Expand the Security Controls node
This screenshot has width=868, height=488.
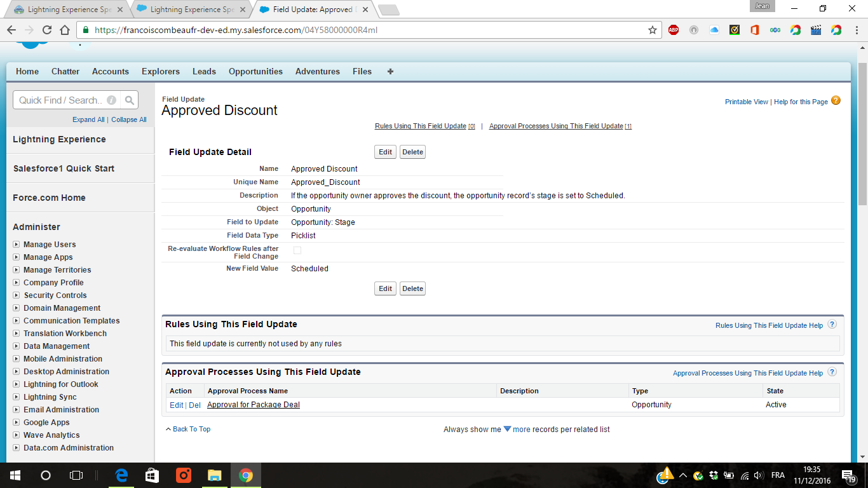(17, 295)
